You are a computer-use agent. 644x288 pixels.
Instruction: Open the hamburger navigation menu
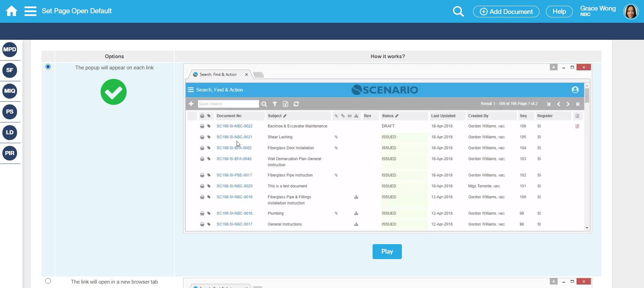click(30, 11)
